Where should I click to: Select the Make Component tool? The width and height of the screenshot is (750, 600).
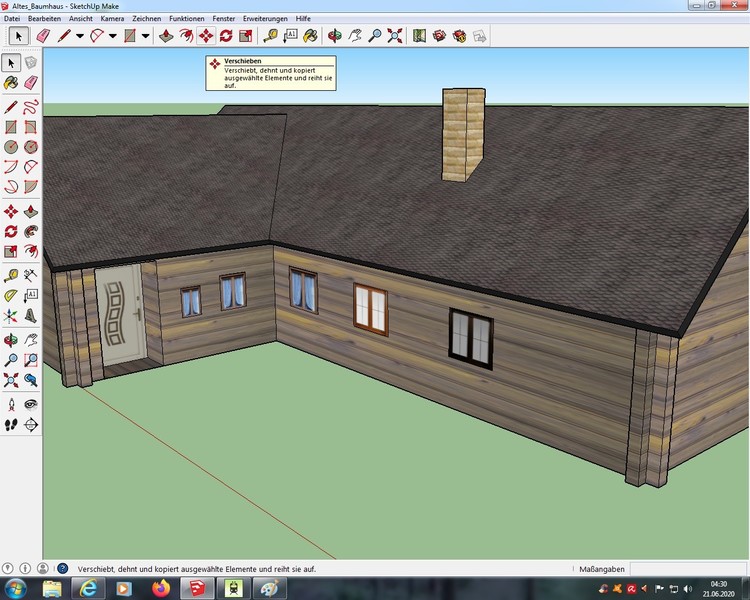pyautogui.click(x=31, y=63)
